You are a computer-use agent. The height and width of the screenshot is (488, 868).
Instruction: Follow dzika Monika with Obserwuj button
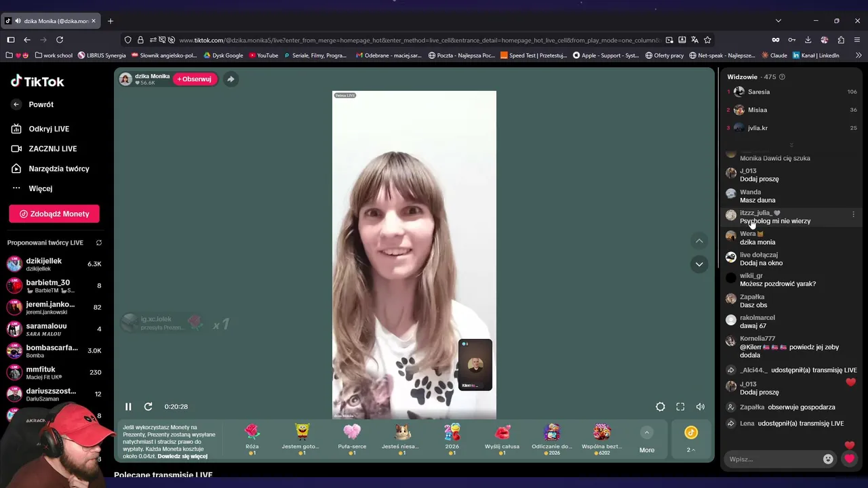coord(195,79)
